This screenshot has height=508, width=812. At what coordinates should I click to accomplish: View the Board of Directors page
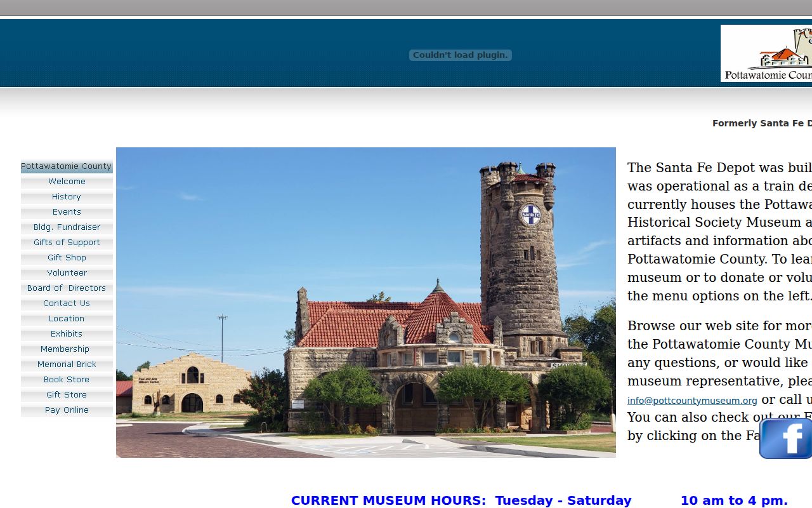pyautogui.click(x=67, y=288)
